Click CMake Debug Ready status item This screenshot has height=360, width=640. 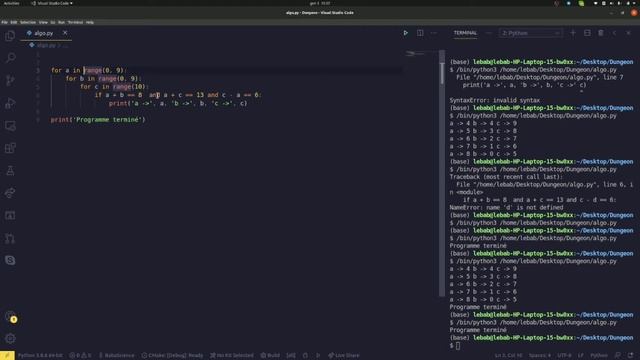pos(172,356)
